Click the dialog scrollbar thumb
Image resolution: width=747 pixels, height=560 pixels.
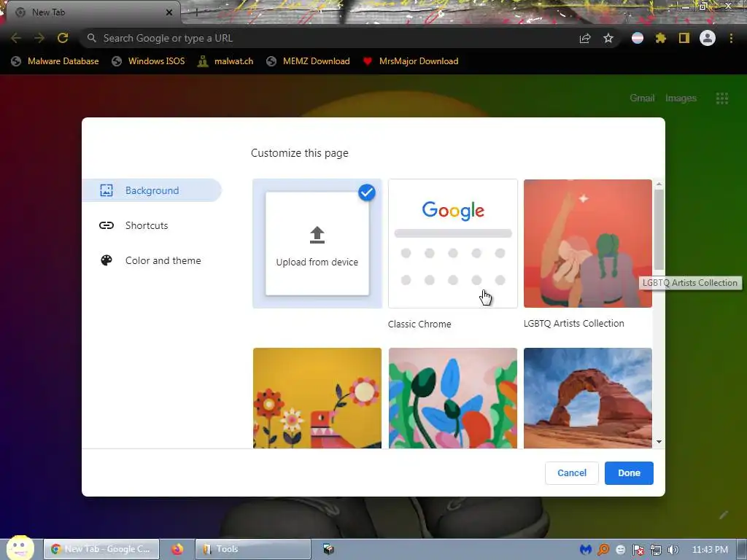pos(659,230)
